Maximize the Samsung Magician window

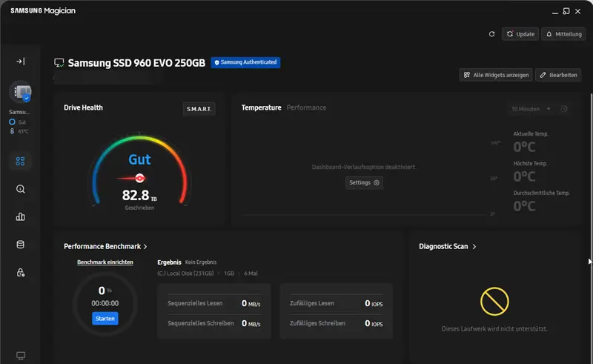[566, 11]
